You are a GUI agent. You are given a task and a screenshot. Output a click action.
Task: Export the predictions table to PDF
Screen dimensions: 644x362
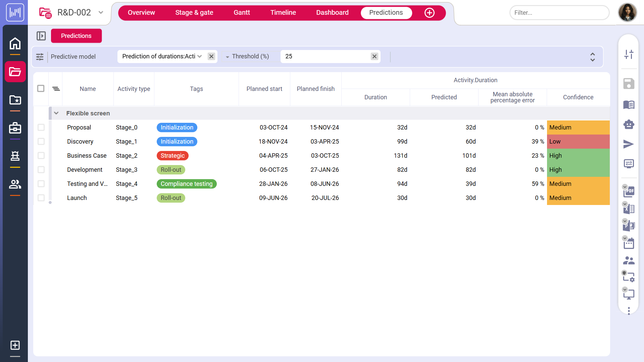tap(629, 192)
